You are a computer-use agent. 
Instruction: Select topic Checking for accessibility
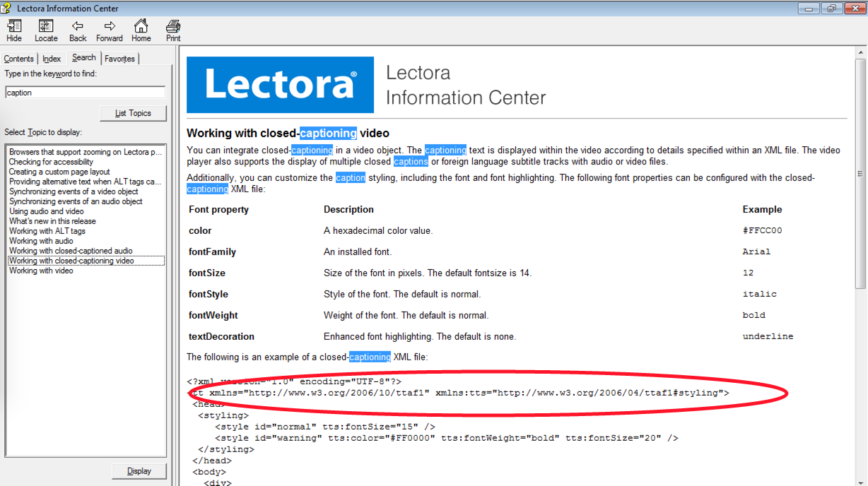(x=51, y=162)
